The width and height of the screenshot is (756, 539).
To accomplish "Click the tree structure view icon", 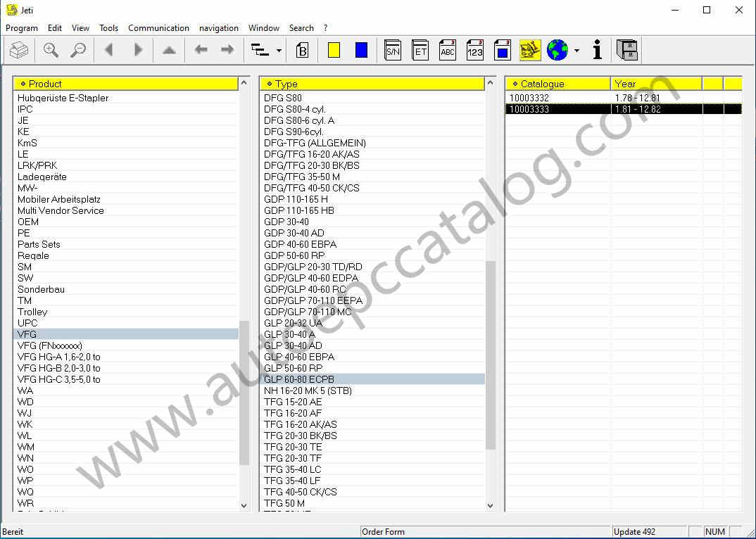I will pos(260,50).
